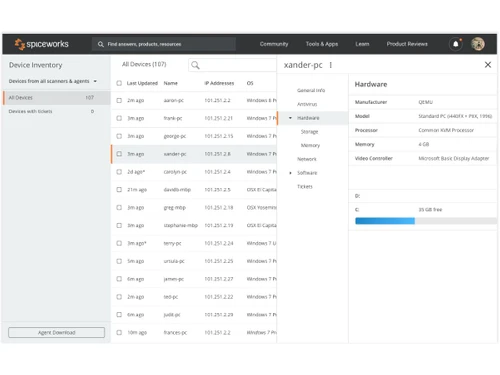Sort by OS column header
Image resolution: width=500 pixels, height=375 pixels.
250,83
